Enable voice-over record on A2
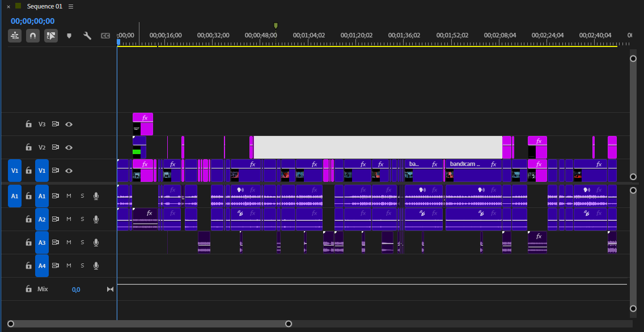Screen dimensions: 644x332 pos(96,219)
